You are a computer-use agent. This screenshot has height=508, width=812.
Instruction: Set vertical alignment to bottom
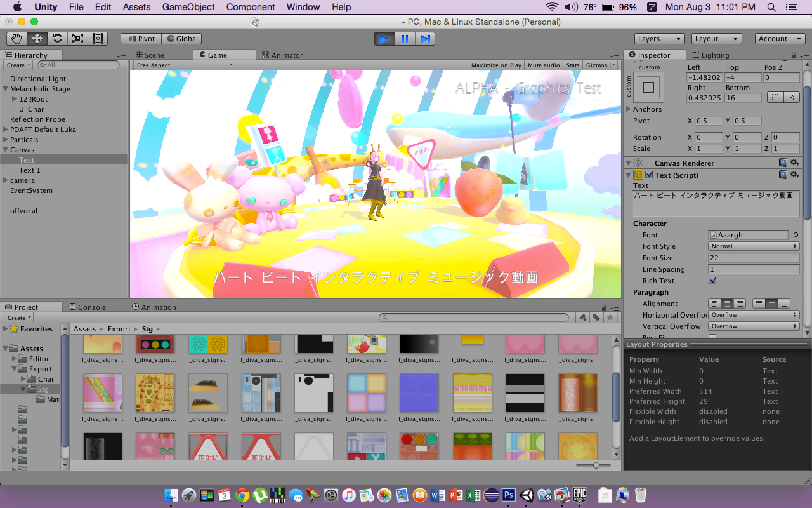[784, 304]
